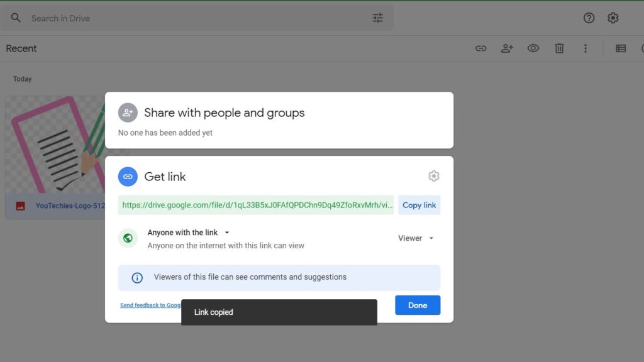This screenshot has width=644, height=362.
Task: Click the image file type icon
Action: [21, 206]
